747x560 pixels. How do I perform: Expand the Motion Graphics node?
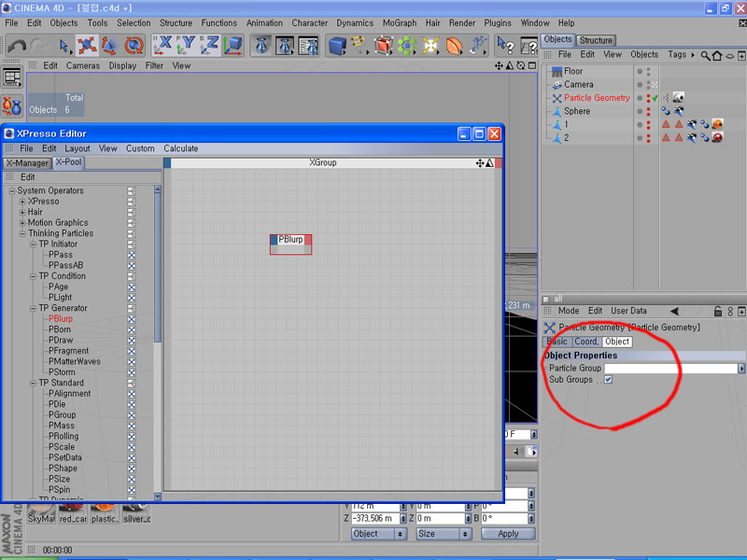click(x=22, y=223)
